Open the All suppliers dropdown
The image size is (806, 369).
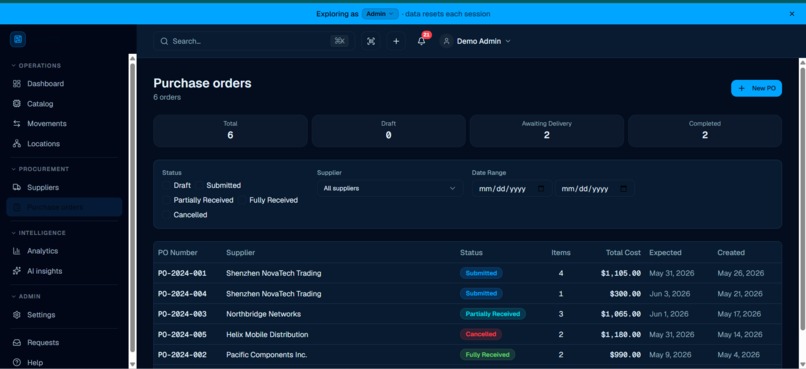(x=390, y=189)
